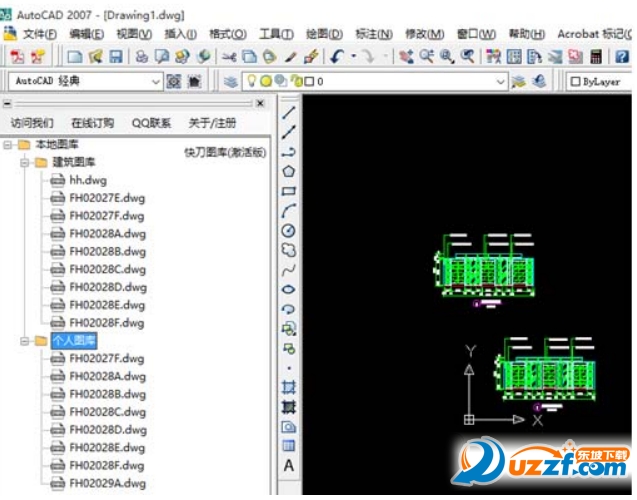Collapse the 个人图库 folder node
Viewport: 637px width, 500px height.
[x=24, y=341]
